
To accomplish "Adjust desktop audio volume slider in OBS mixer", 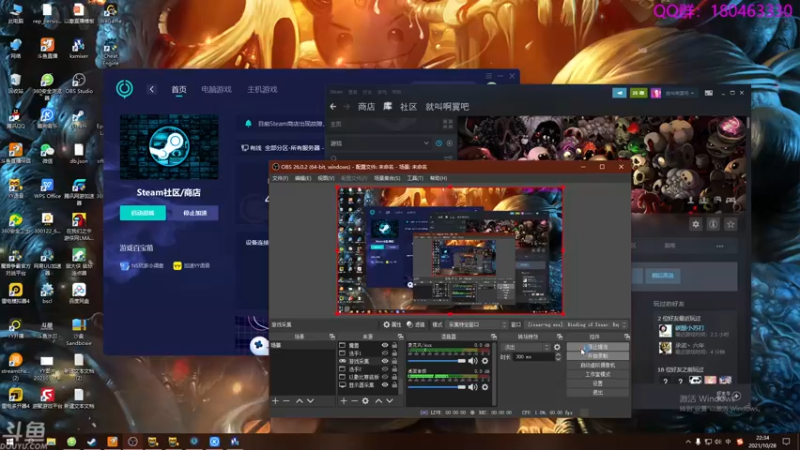I will coord(437,387).
